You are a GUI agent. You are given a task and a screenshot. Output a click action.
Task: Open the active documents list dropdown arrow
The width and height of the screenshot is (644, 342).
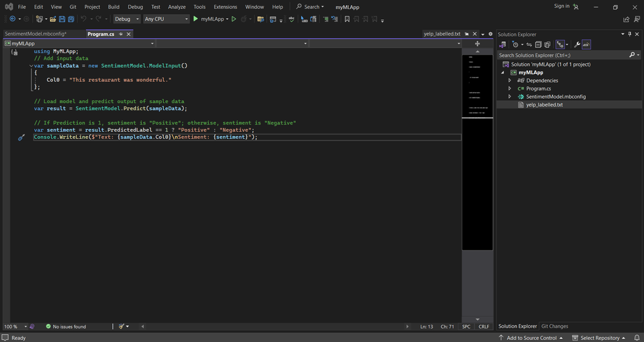(483, 34)
